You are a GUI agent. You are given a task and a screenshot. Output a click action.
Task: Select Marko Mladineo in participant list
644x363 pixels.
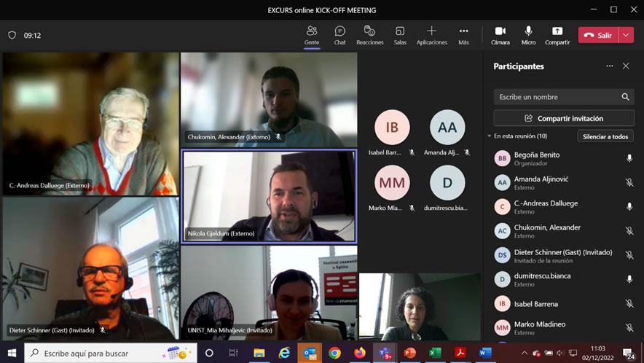click(x=564, y=327)
